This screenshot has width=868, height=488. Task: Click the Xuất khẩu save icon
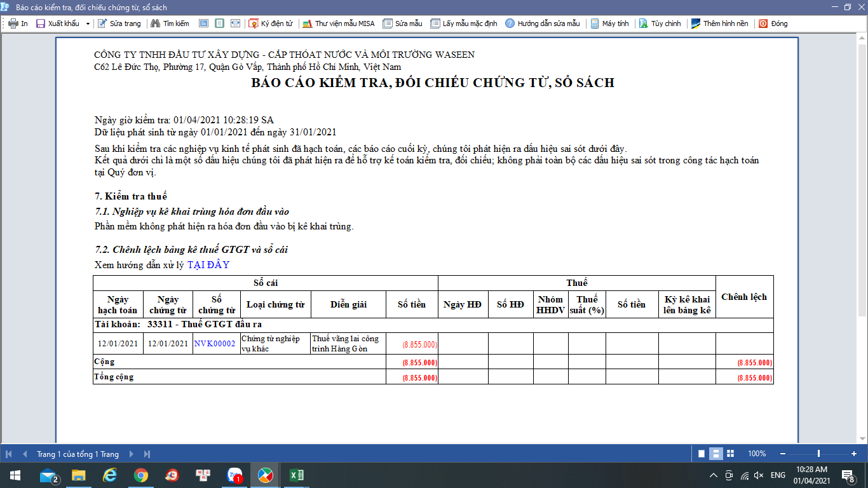pyautogui.click(x=41, y=24)
